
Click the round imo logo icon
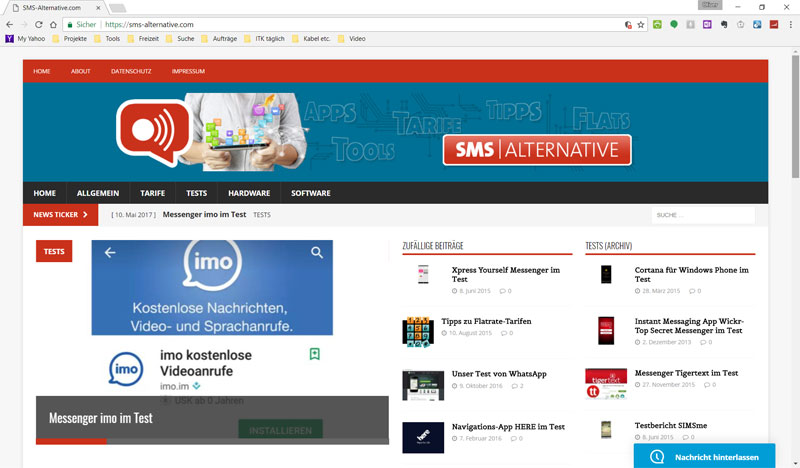[x=126, y=368]
